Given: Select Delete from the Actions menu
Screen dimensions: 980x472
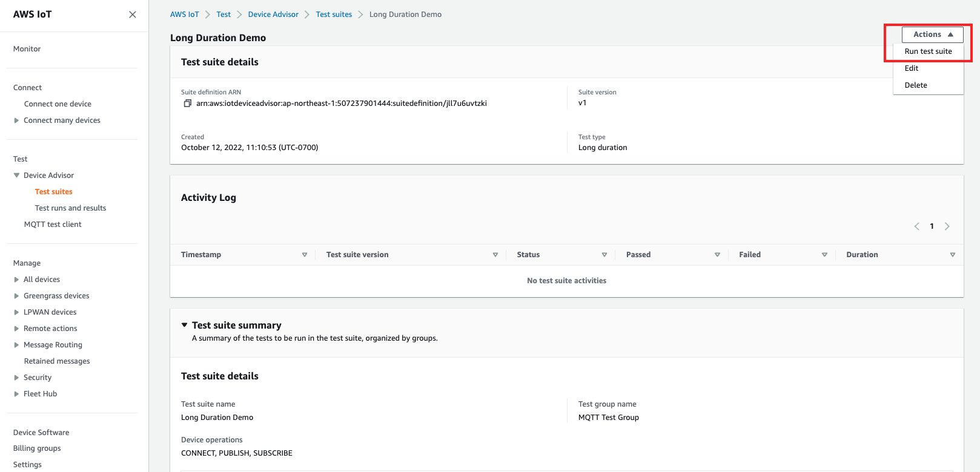Looking at the screenshot, I should click(x=916, y=85).
